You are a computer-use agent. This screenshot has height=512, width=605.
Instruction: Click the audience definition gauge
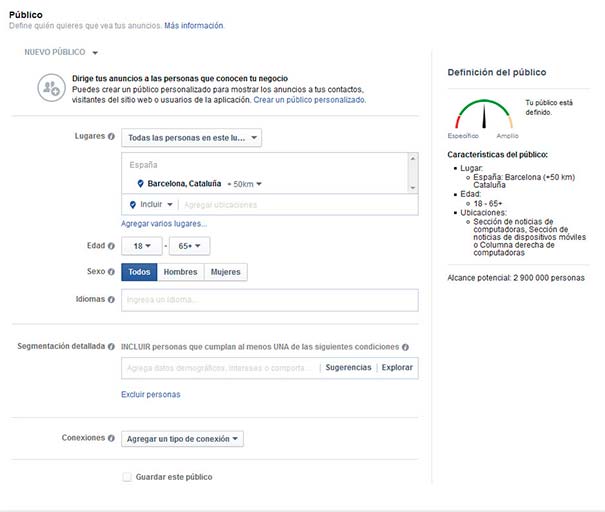tap(484, 114)
